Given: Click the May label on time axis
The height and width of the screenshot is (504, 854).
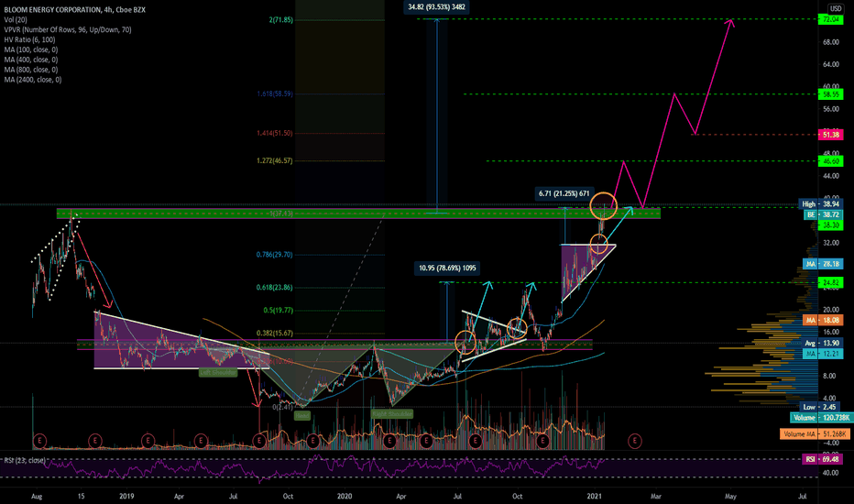Looking at the screenshot, I should 730,496.
